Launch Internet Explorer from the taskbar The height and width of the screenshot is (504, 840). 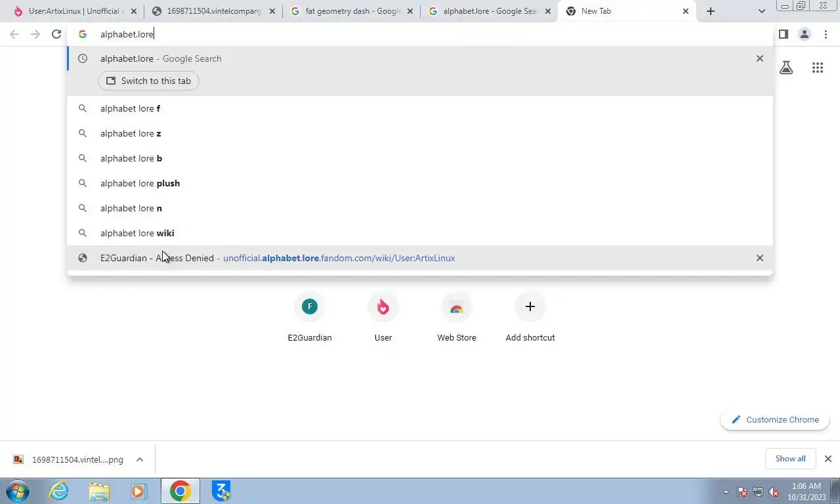point(59,491)
